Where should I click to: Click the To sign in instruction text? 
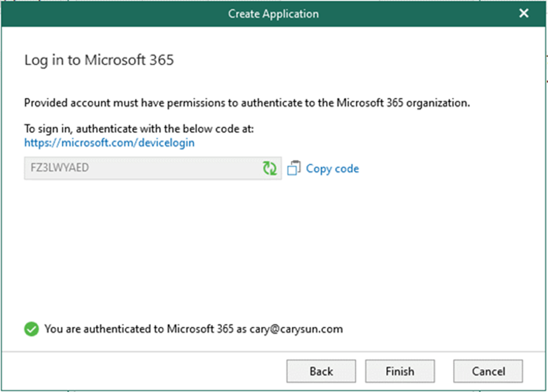139,129
